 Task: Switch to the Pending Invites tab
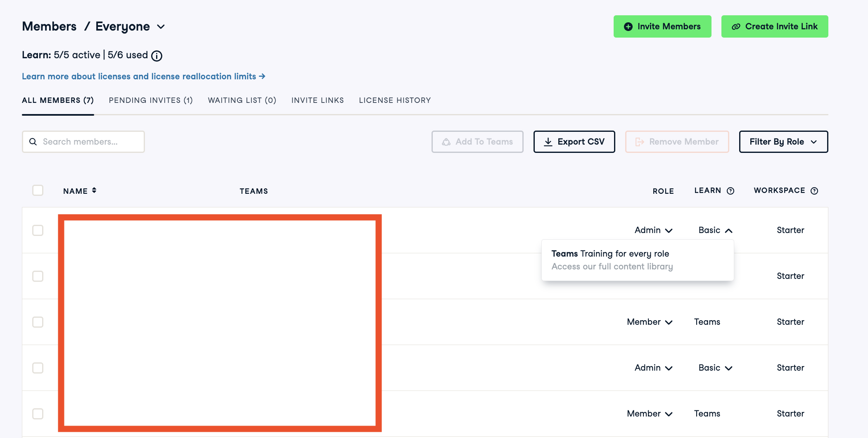click(x=151, y=100)
